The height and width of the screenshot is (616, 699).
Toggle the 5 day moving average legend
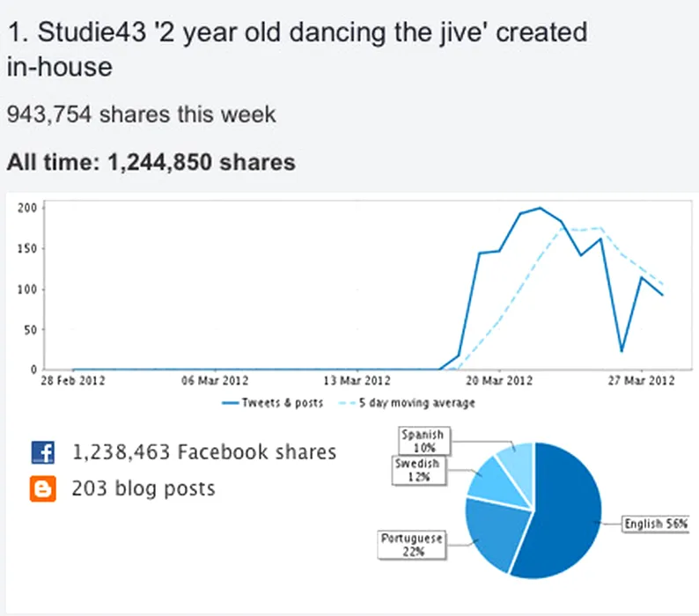(x=407, y=403)
